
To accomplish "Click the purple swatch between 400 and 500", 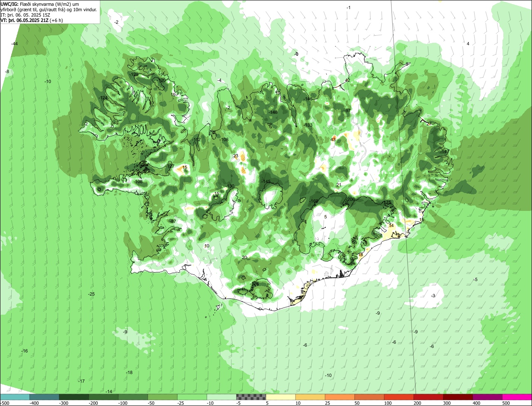I will 487,397.
